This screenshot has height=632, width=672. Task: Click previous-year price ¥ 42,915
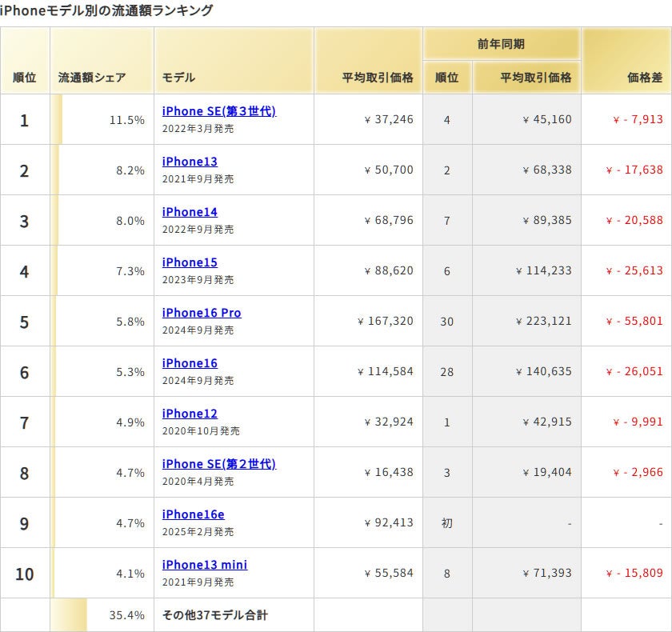(x=547, y=422)
